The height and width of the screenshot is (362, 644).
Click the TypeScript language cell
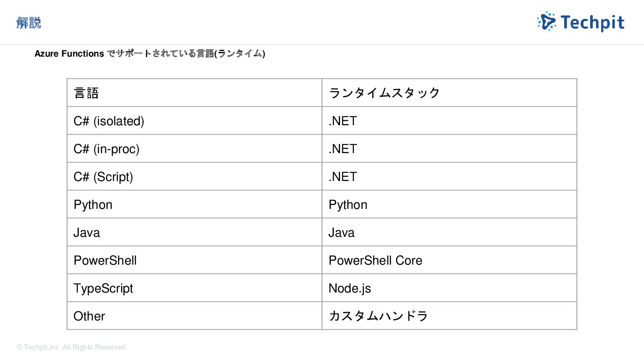[x=194, y=288]
